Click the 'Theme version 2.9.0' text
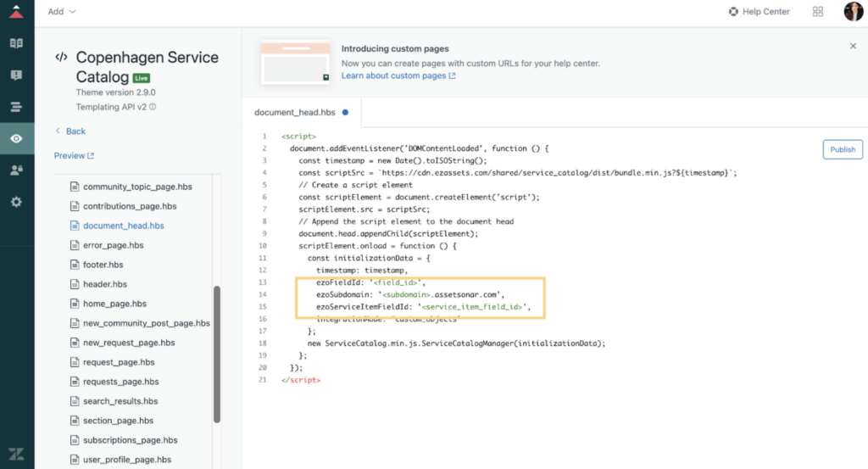 coord(115,92)
